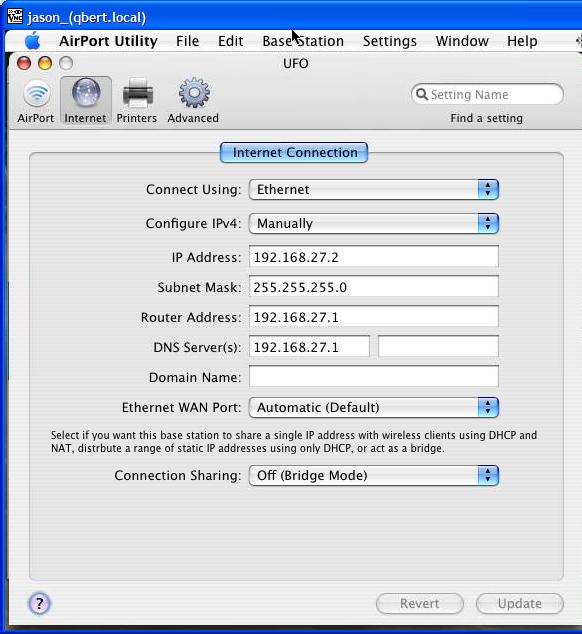Open the Window menu
The image size is (582, 634).
462,41
